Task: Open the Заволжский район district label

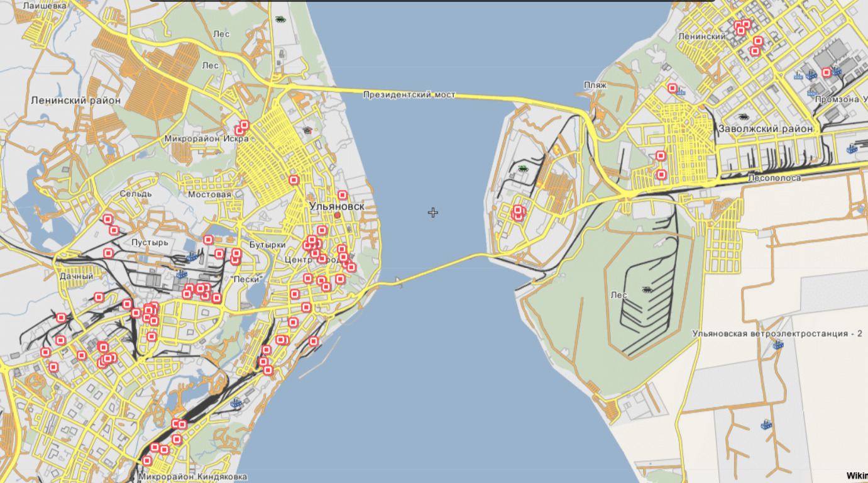Action: 766,128
